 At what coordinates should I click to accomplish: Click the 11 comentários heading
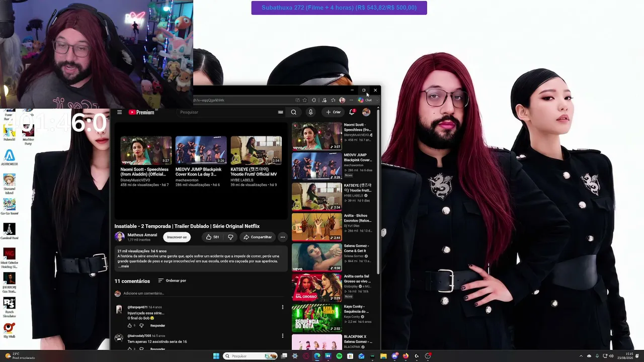tap(132, 281)
